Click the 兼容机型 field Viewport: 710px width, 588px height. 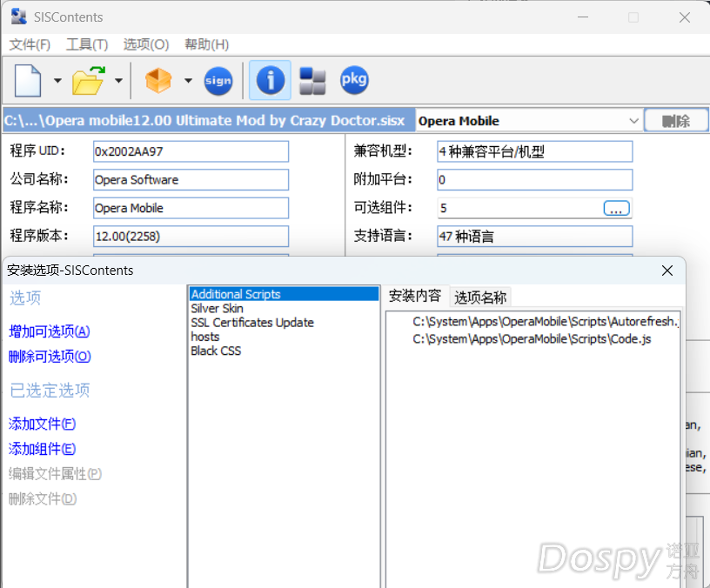[x=535, y=151]
